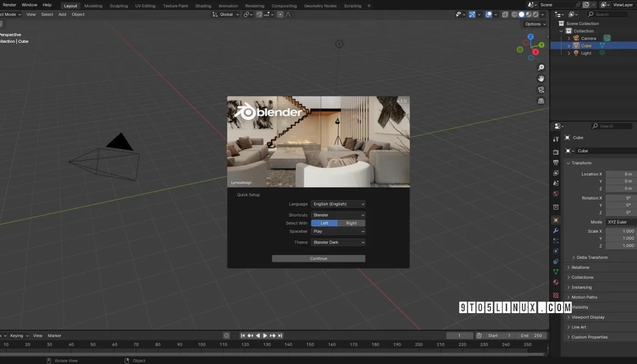
Task: Click the Z axis on navigation gizmo
Action: coord(531,36)
